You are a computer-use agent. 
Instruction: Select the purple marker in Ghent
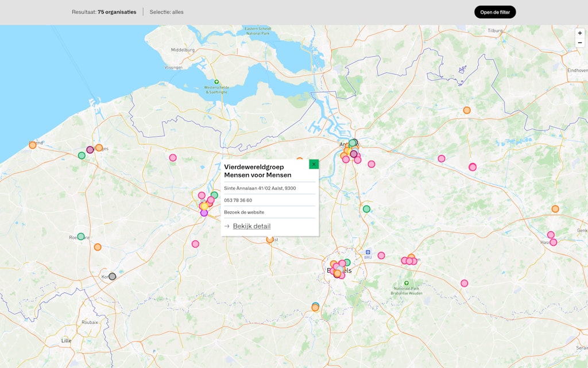point(204,213)
